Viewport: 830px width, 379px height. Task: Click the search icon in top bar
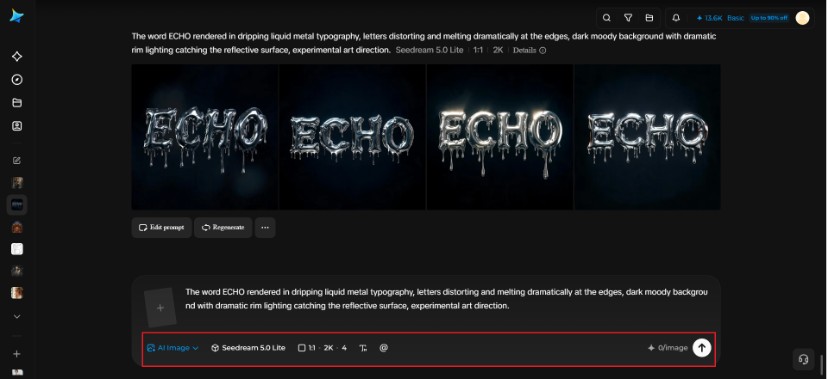(607, 18)
